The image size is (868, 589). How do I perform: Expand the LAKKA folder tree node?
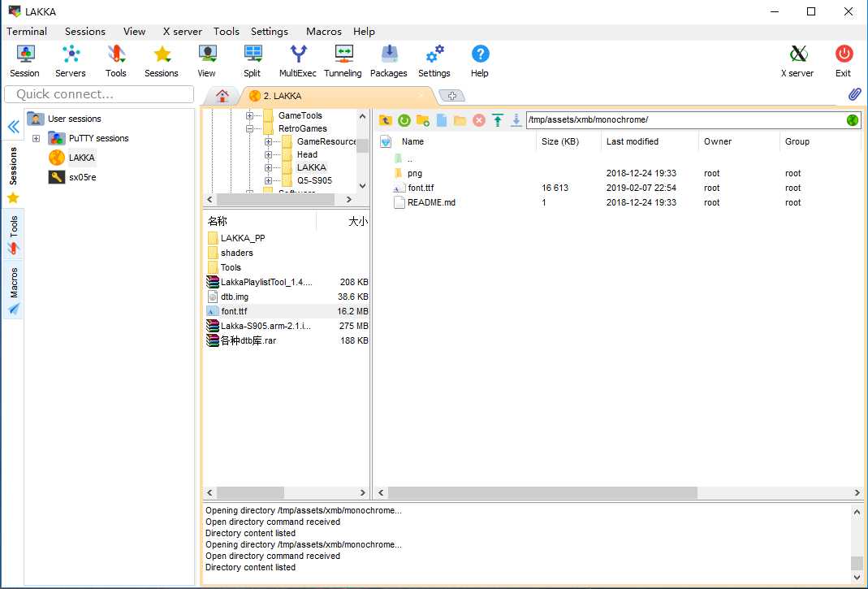click(x=269, y=167)
